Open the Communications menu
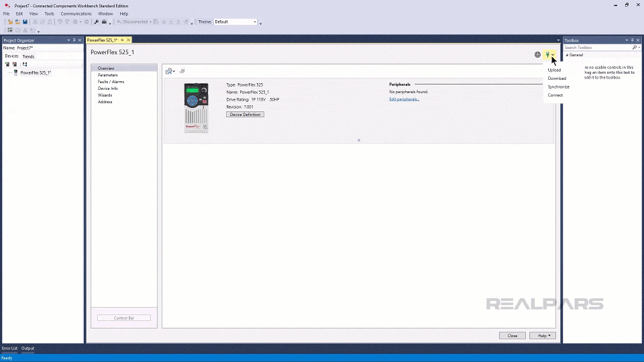 [x=76, y=13]
